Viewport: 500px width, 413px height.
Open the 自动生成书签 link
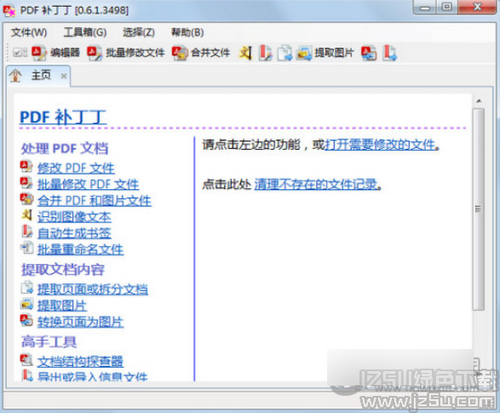click(74, 233)
